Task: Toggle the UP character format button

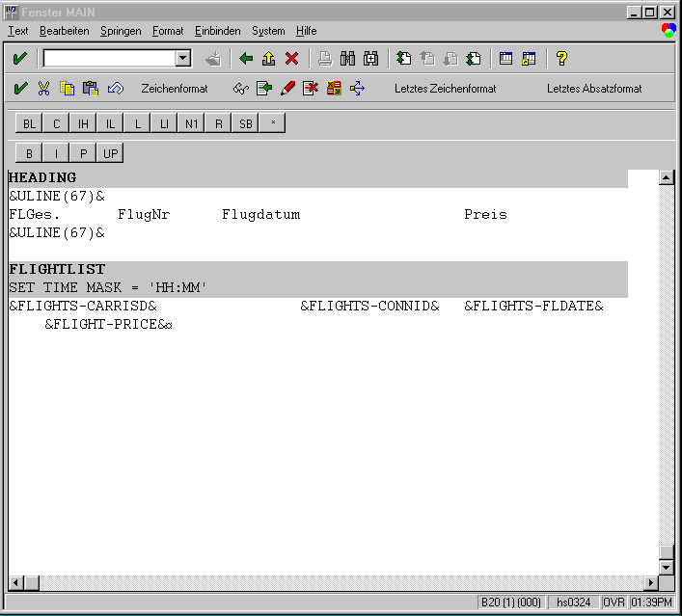Action: pyautogui.click(x=111, y=153)
